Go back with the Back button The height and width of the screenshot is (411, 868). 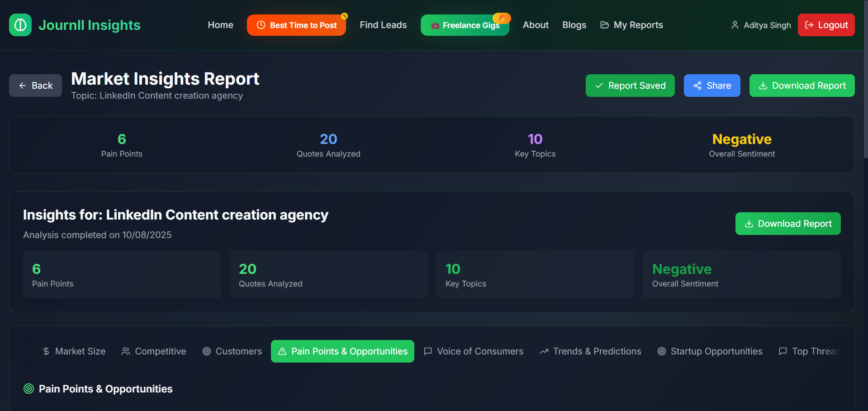point(35,86)
